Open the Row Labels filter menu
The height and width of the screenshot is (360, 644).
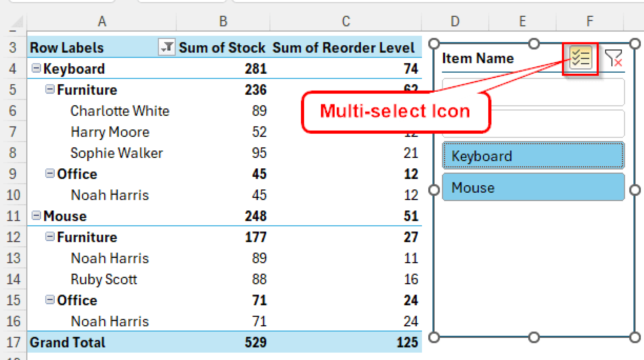167,48
